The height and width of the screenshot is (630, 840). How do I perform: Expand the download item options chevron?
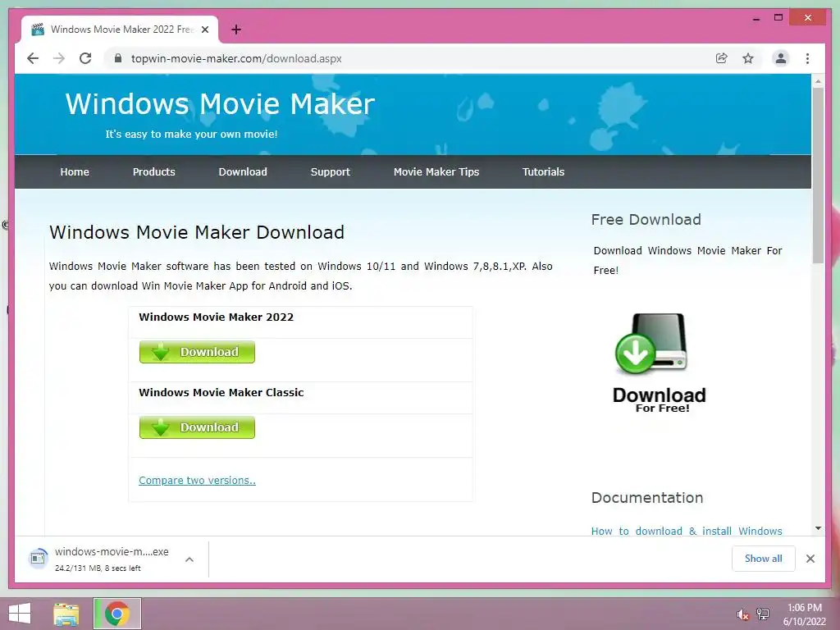[x=189, y=559]
